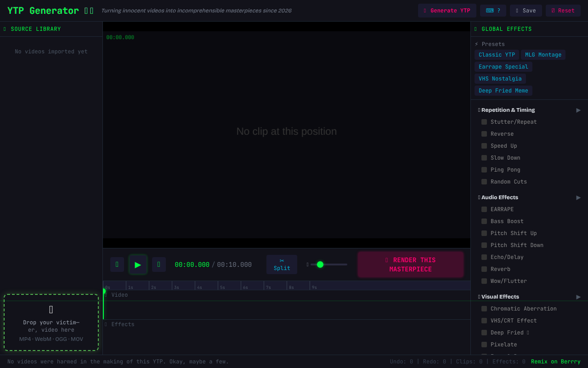Check Pitch Shift Down
The height and width of the screenshot is (368, 588).
(x=484, y=245)
